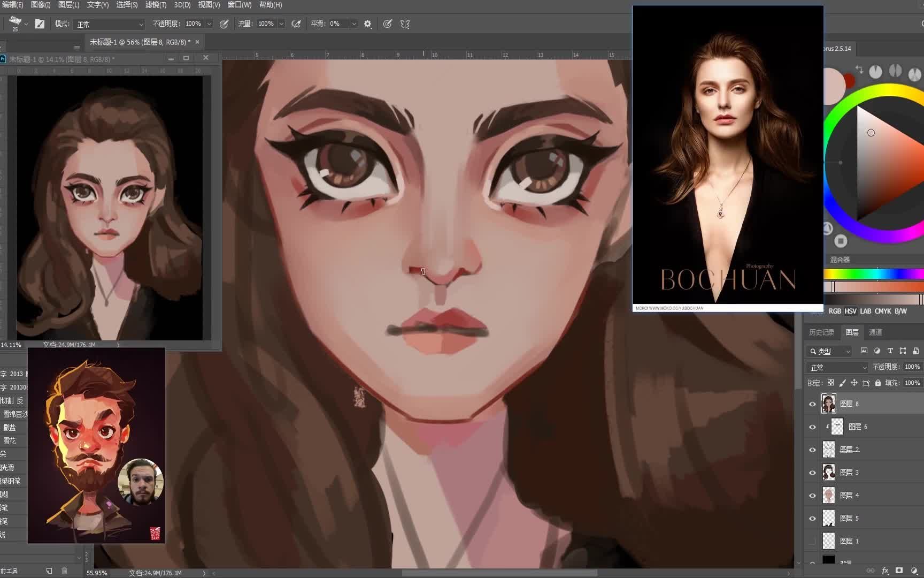Viewport: 924px width, 578px height.
Task: Filter layers by shape icon
Action: click(x=903, y=351)
